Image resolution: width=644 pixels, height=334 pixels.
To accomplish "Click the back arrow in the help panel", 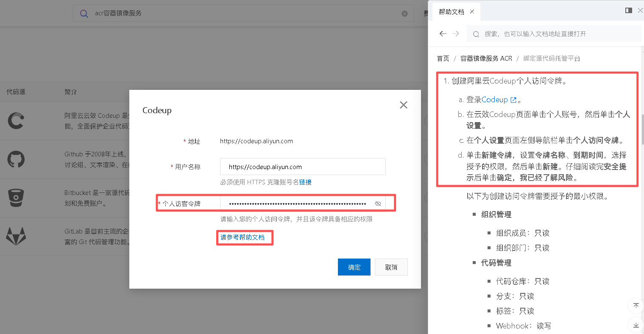I will (443, 33).
